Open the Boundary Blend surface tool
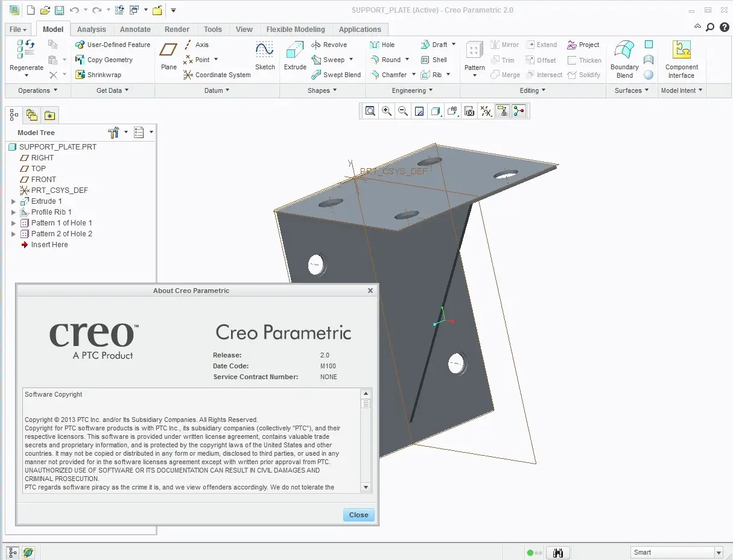This screenshot has width=733, height=560. click(624, 59)
